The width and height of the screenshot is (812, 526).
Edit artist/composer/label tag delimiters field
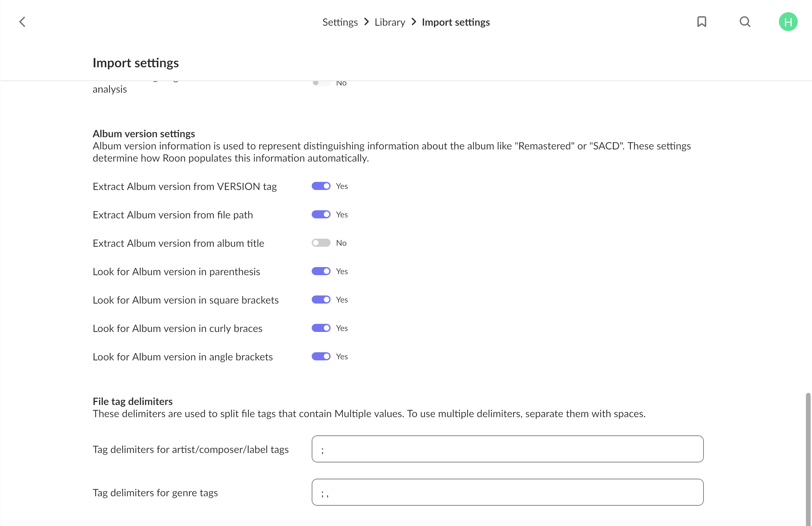507,449
